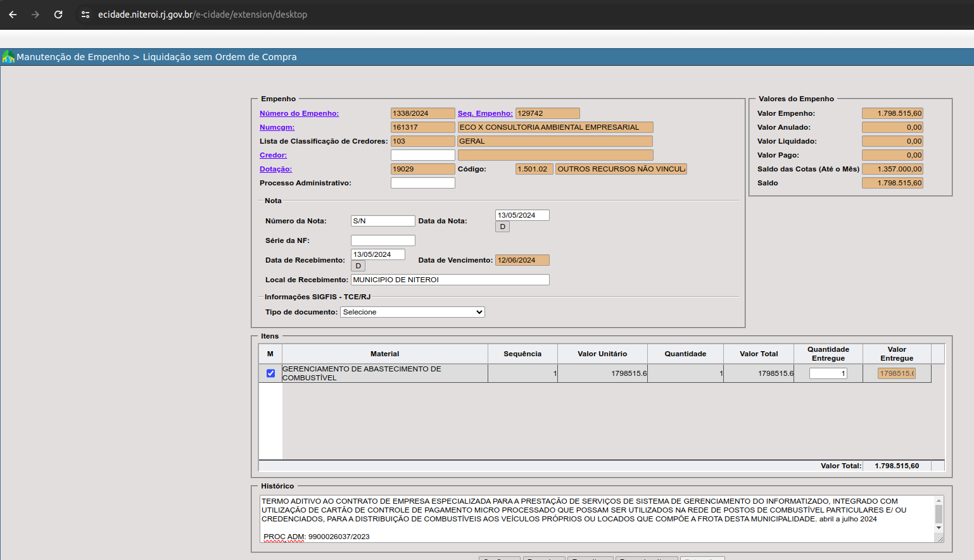This screenshot has height=560, width=974.
Task: Click the Quantidade Entregue field
Action: pos(828,373)
